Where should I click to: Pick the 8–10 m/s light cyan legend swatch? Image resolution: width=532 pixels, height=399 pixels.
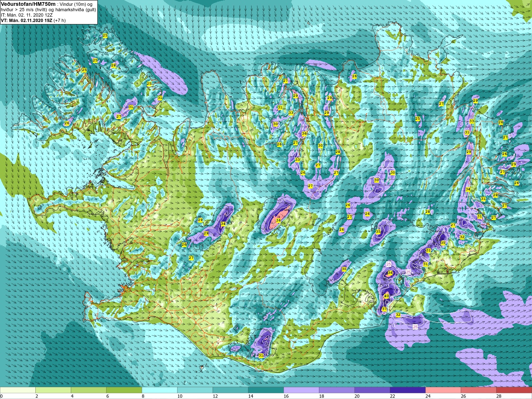160,390
